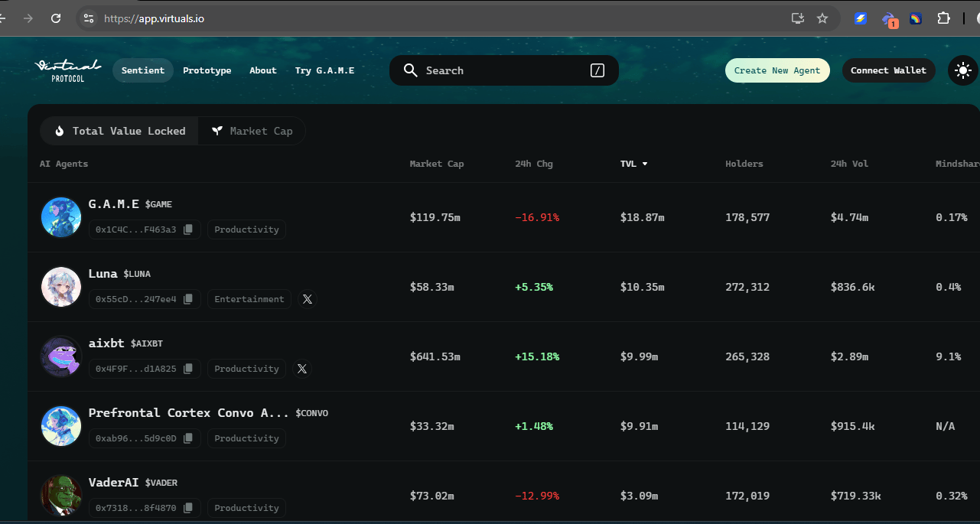The height and width of the screenshot is (524, 980).
Task: Click Entertainment tag on Luna row
Action: pyautogui.click(x=249, y=299)
